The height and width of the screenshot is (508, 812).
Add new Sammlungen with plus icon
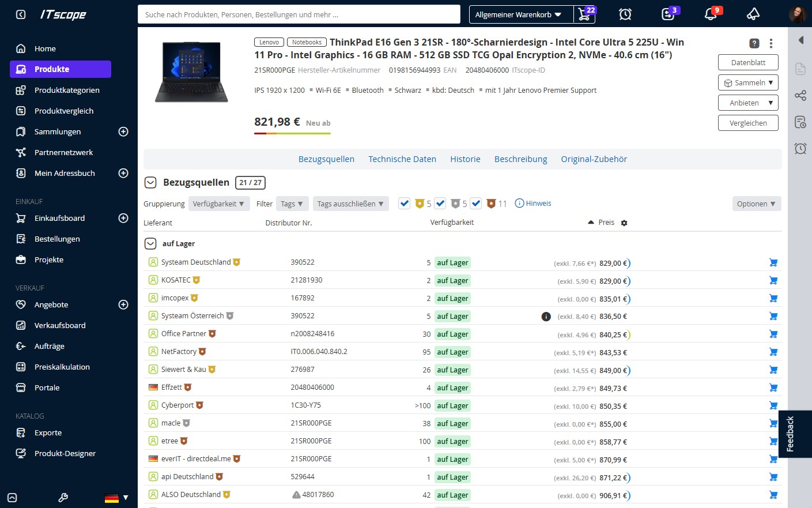pos(123,132)
